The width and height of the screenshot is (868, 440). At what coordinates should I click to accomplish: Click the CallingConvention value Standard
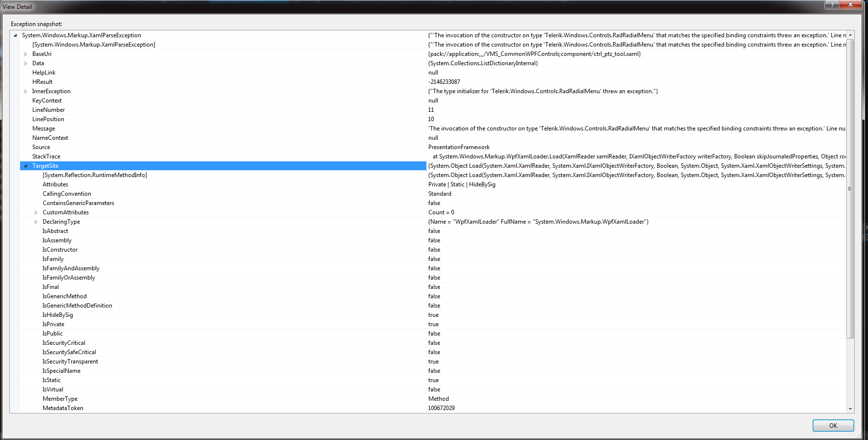(440, 194)
